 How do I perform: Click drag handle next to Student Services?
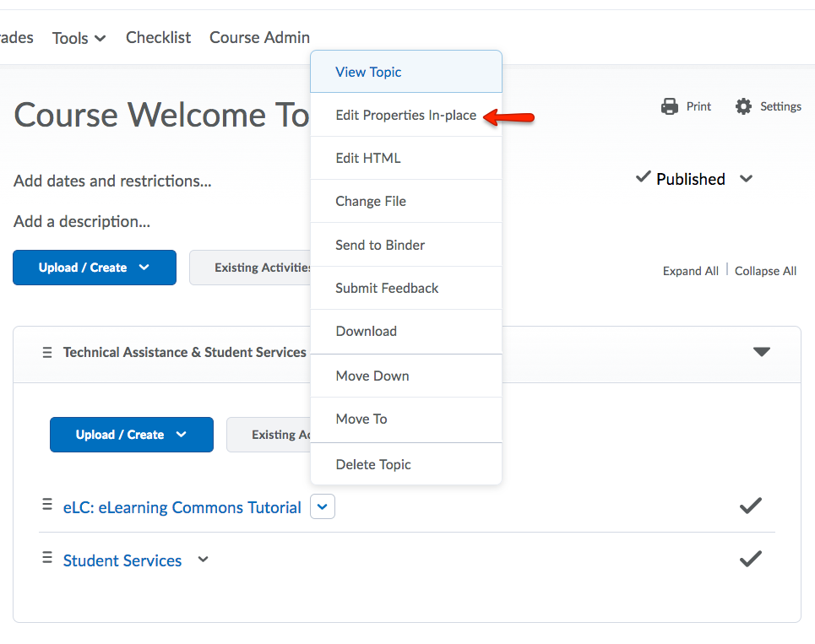pyautogui.click(x=47, y=559)
